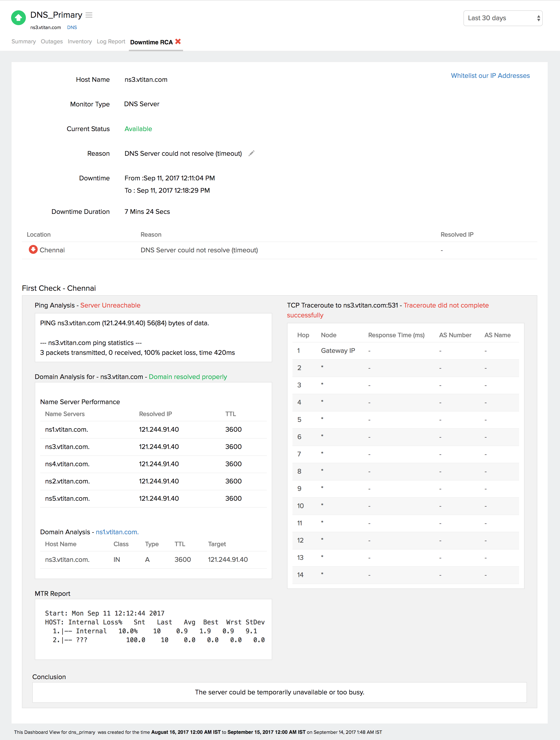Click the pencil icon to edit Reason
560x740 pixels.
tap(252, 153)
